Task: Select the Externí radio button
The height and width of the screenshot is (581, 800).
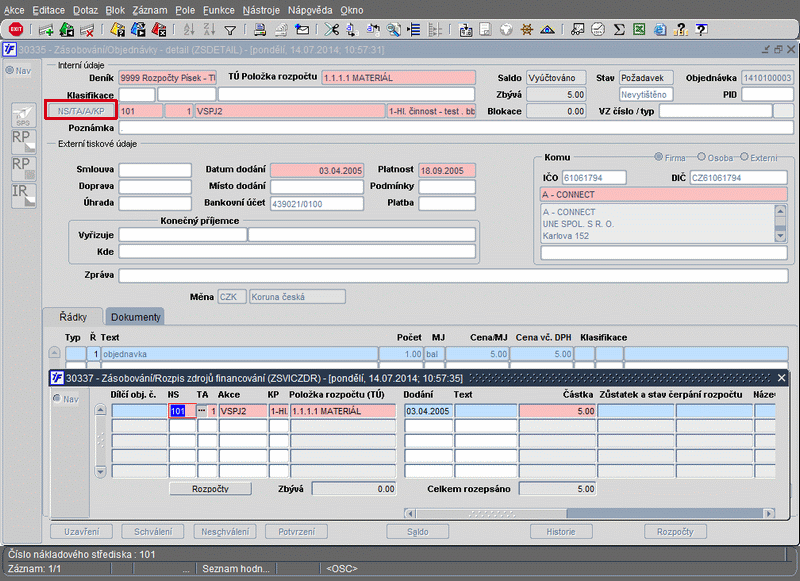Action: click(744, 158)
